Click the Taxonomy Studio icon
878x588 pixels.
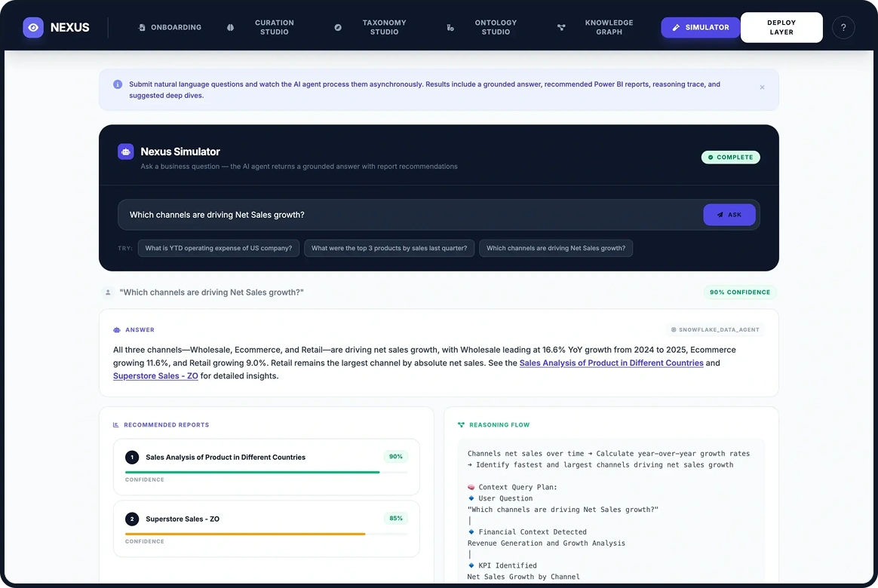[337, 27]
